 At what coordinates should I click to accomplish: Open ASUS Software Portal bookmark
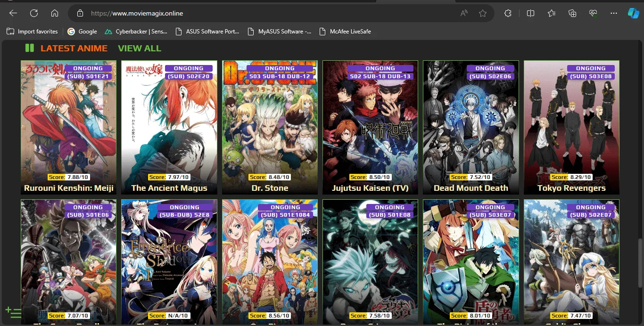pos(207,32)
